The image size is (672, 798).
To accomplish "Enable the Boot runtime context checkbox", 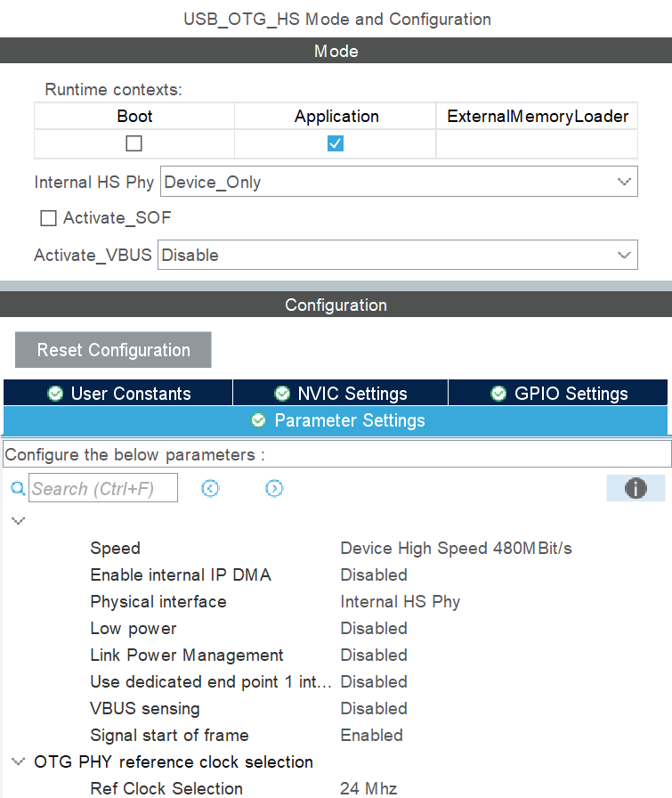I will 134,143.
